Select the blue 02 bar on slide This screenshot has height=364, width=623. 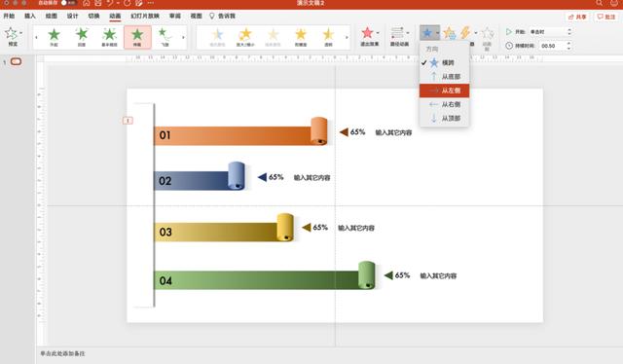click(x=191, y=181)
